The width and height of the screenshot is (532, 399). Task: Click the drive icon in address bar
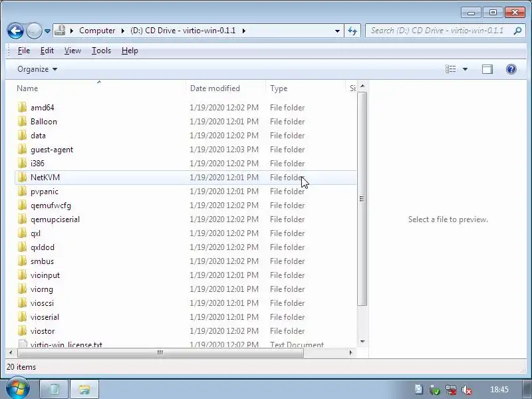pyautogui.click(x=60, y=31)
